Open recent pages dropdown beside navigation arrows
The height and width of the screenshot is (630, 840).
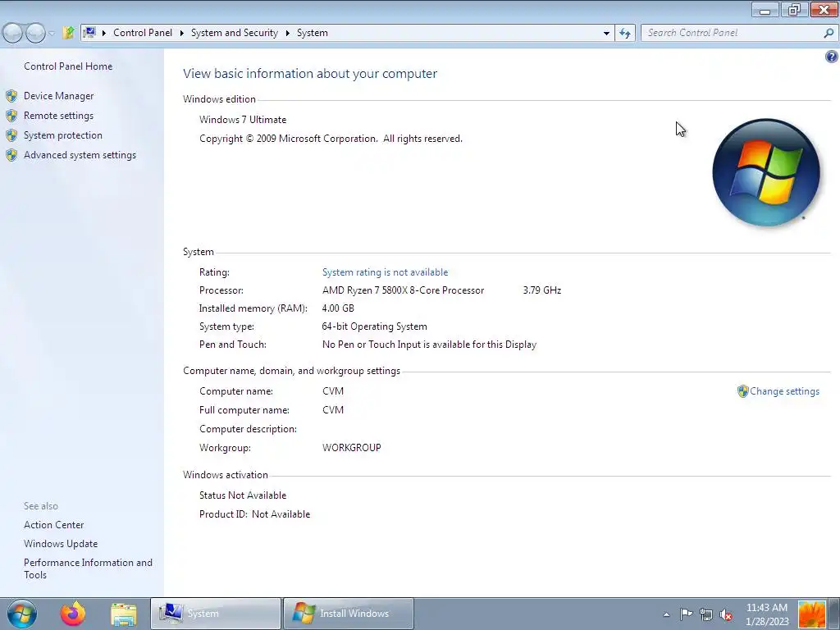[x=52, y=33]
